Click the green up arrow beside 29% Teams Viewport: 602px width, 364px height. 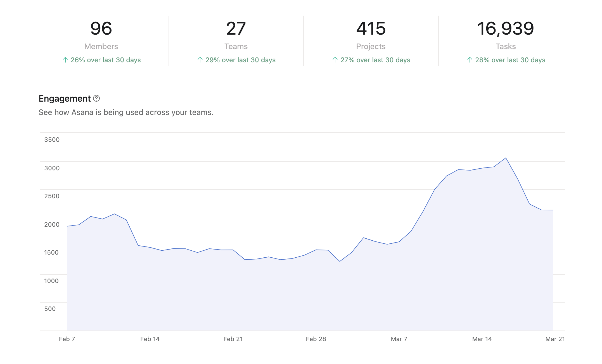pyautogui.click(x=200, y=60)
